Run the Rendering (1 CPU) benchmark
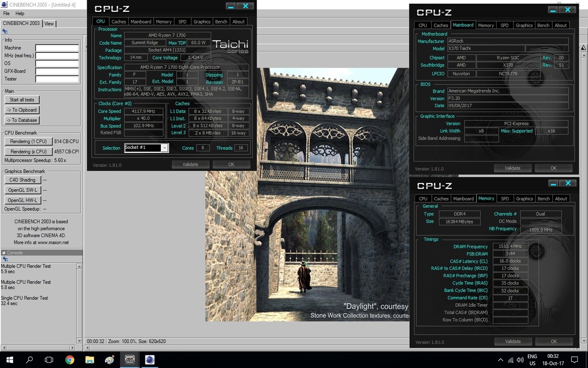The width and height of the screenshot is (588, 368). (x=29, y=142)
